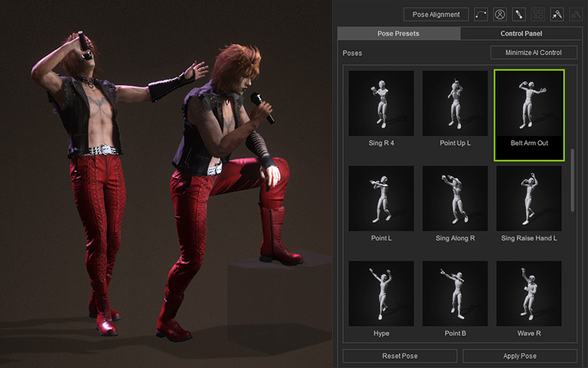Image resolution: width=588 pixels, height=368 pixels.
Task: Click the dimmed linked joints icon
Action: pos(576,14)
